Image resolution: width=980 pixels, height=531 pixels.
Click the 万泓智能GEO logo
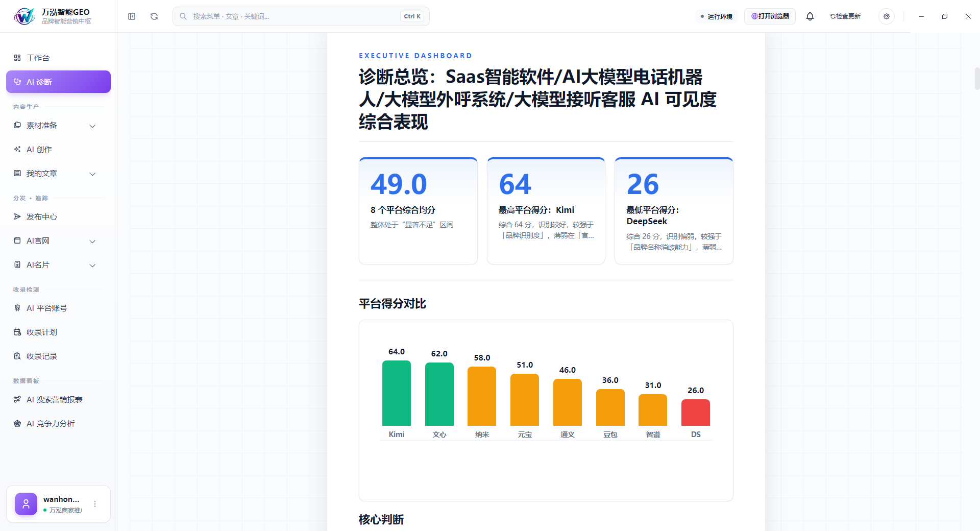coord(24,16)
